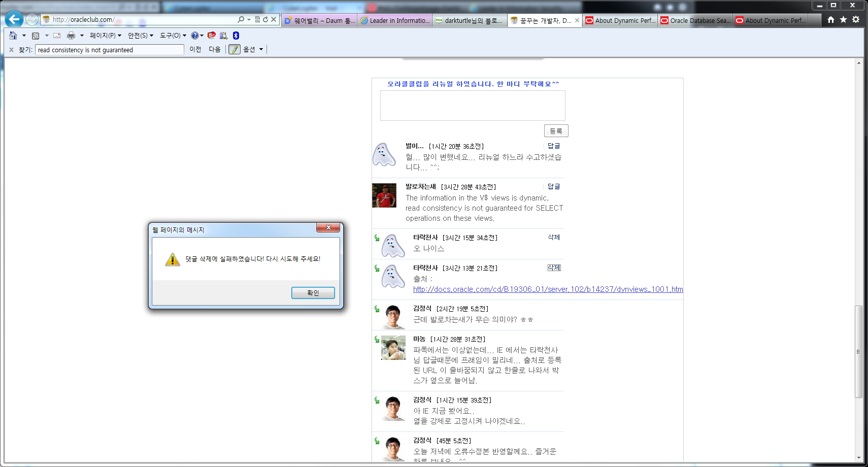
Task: Switch to the Oracle Database Sea... tab
Action: (x=695, y=20)
